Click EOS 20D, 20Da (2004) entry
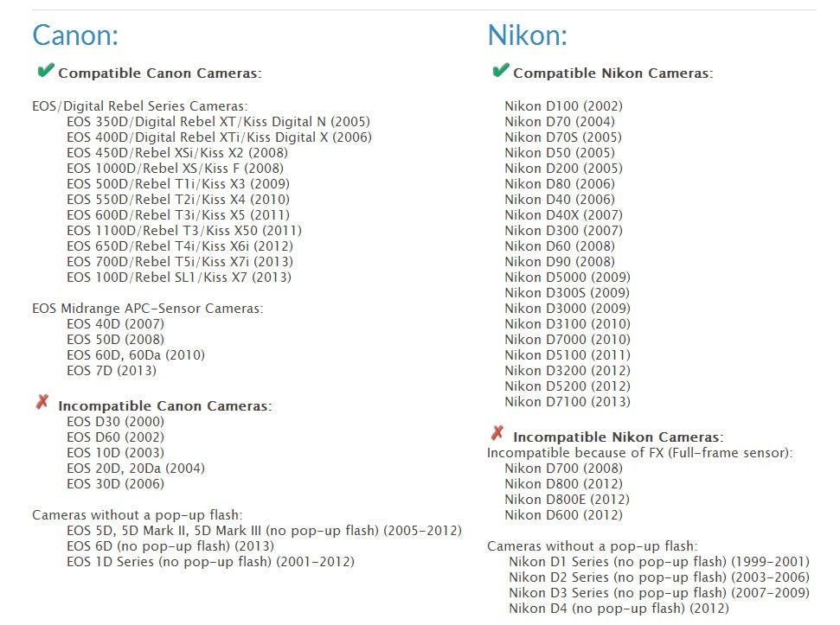Image resolution: width=840 pixels, height=625 pixels. pos(136,469)
